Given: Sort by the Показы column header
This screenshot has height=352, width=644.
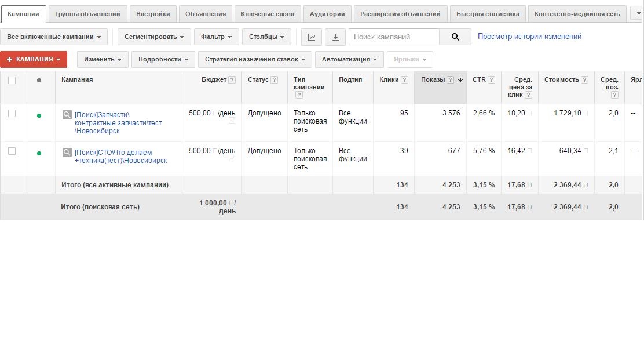Looking at the screenshot, I should pyautogui.click(x=433, y=80).
